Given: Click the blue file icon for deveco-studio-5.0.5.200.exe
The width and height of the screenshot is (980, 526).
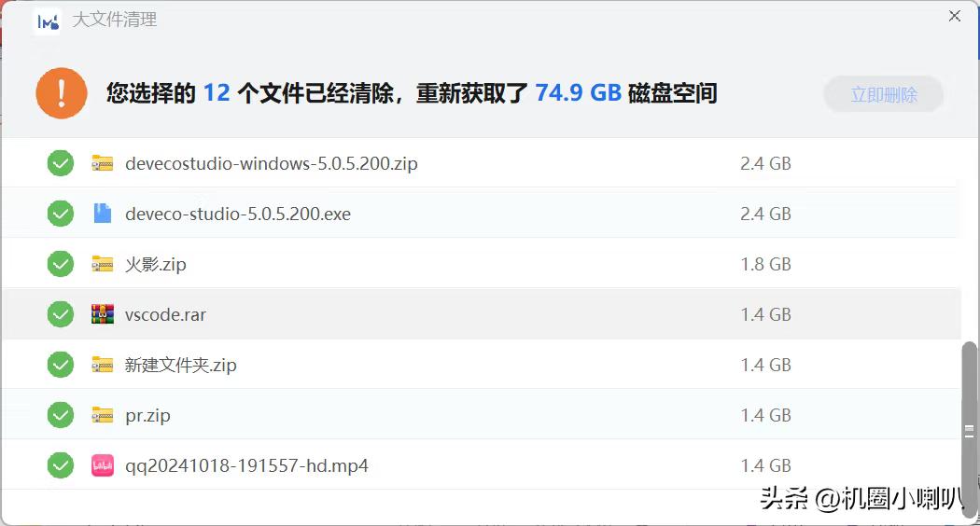Looking at the screenshot, I should (103, 214).
